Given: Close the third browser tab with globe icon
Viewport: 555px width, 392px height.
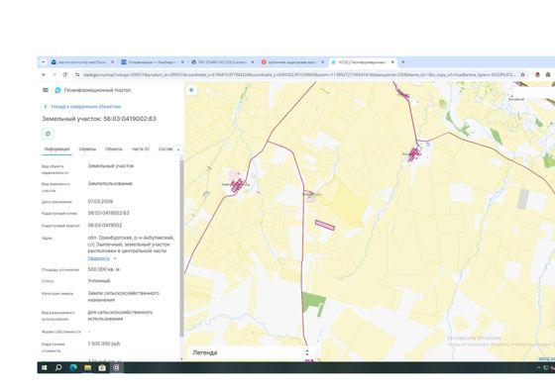Looking at the screenshot, I should pyautogui.click(x=253, y=61).
